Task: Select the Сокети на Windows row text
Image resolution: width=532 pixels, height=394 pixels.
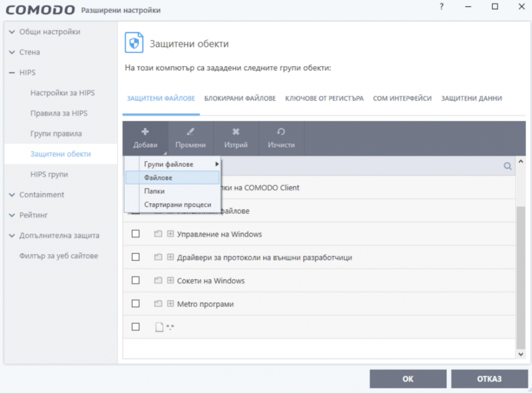Action: [211, 281]
